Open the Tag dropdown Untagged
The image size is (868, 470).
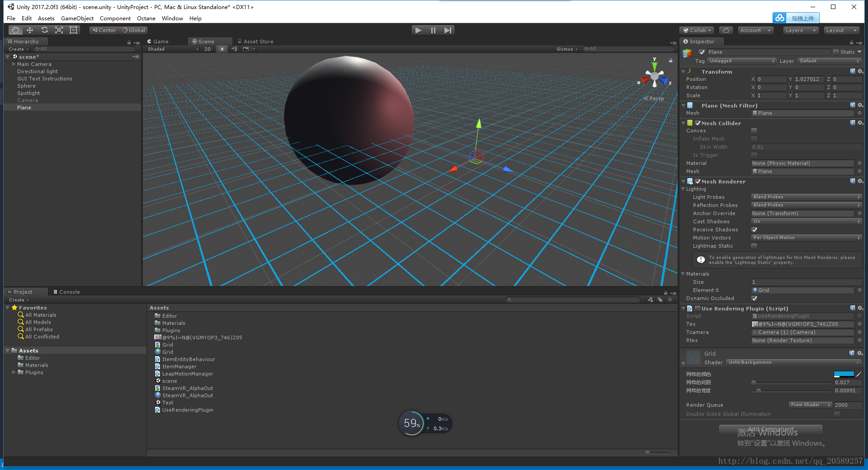pyautogui.click(x=742, y=61)
